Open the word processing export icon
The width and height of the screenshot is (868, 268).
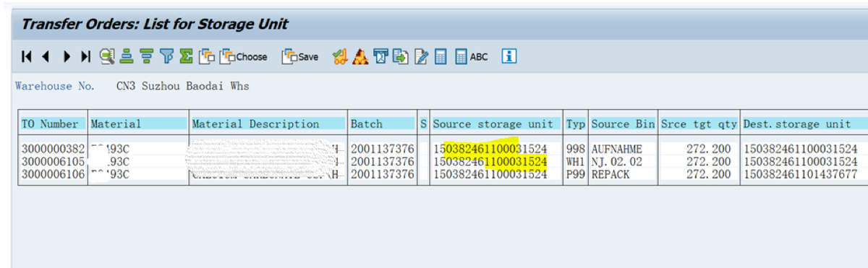click(x=381, y=56)
